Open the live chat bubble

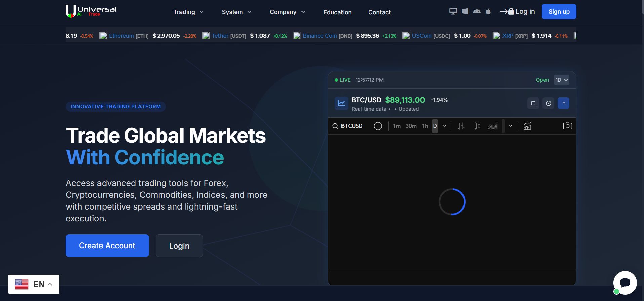coord(625,283)
